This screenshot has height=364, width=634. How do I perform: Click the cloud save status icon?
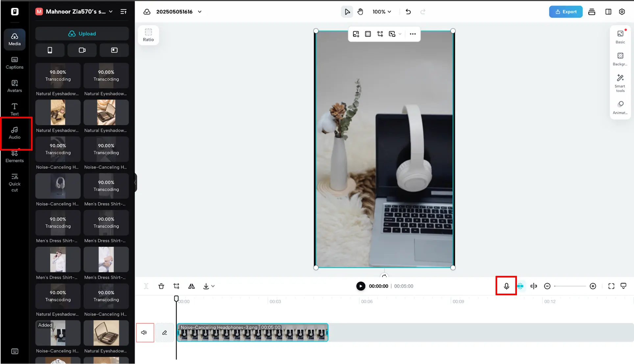[147, 12]
